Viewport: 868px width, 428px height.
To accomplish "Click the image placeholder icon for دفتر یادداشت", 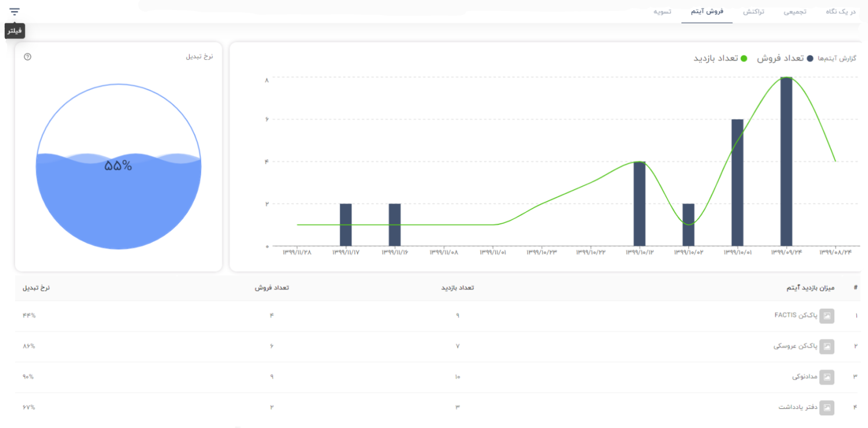I will [827, 408].
